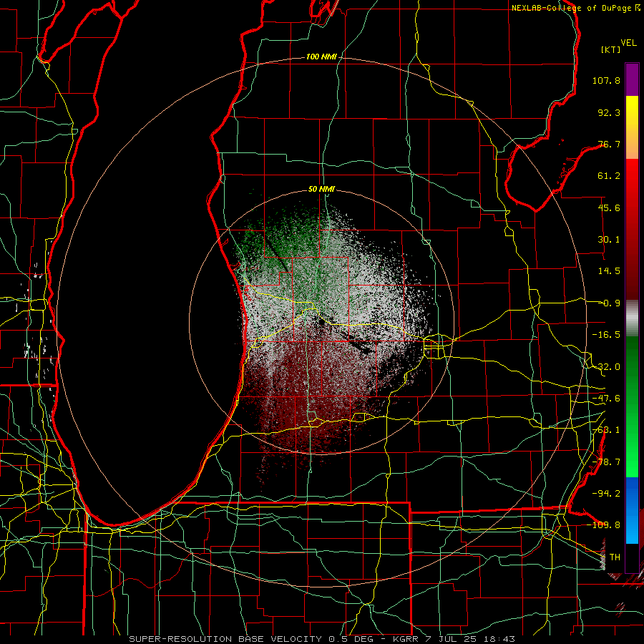644x644 pixels.
Task: Click the 107.8 velocity scale value
Action: (606, 80)
